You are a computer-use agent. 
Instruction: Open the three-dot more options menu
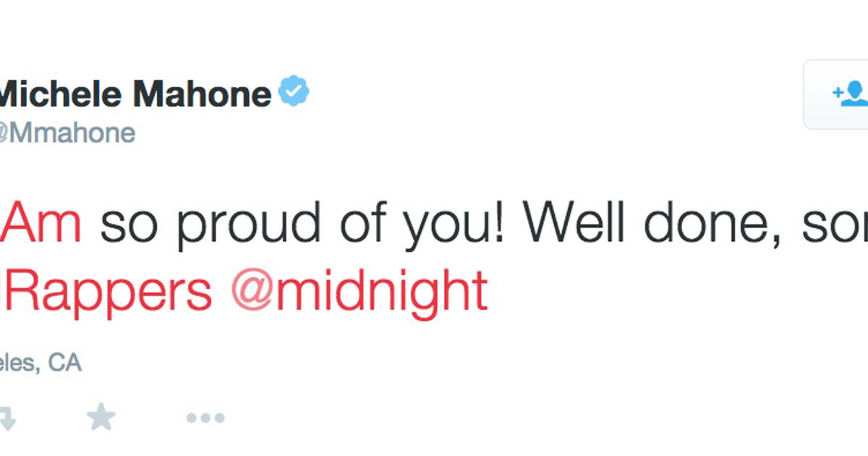(x=205, y=418)
